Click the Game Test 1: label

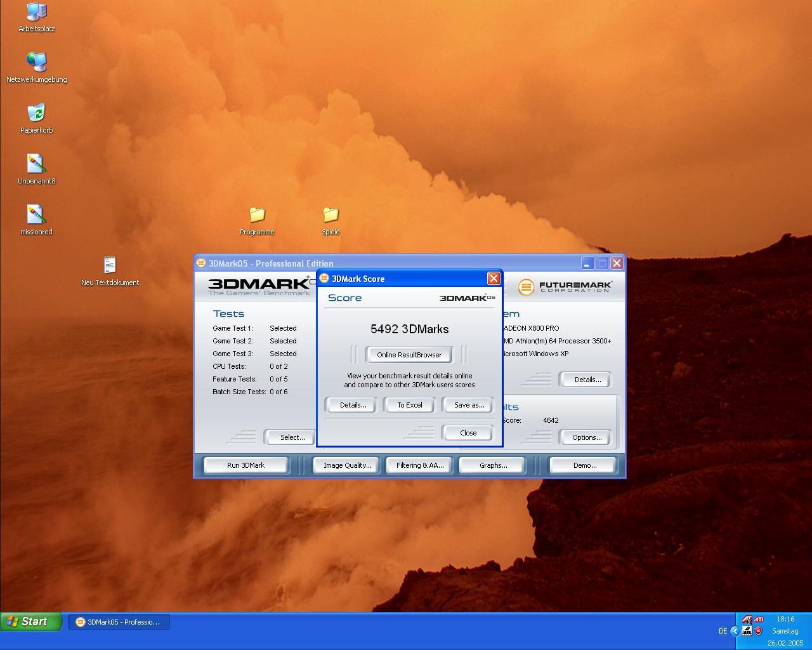pyautogui.click(x=232, y=328)
